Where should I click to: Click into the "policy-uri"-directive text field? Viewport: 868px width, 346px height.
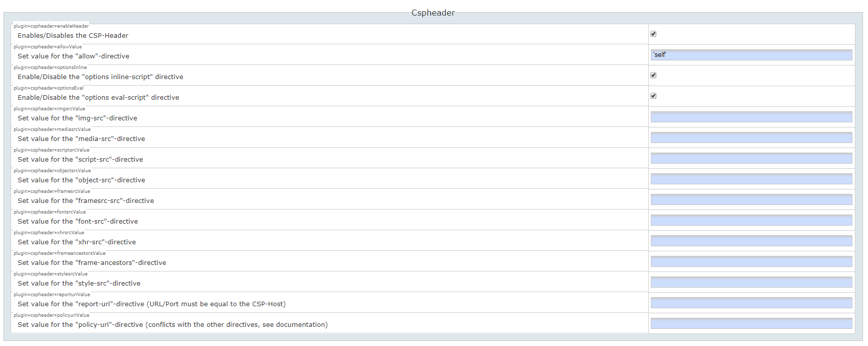tap(751, 323)
